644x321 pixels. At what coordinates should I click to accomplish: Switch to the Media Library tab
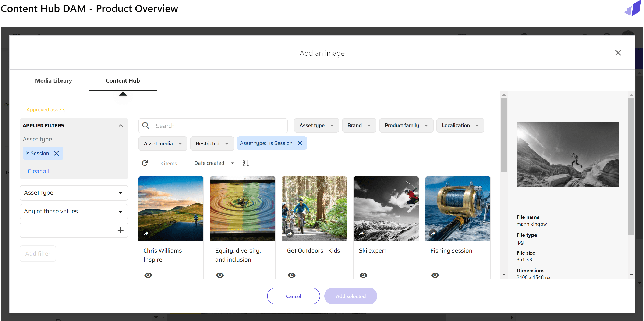point(53,80)
